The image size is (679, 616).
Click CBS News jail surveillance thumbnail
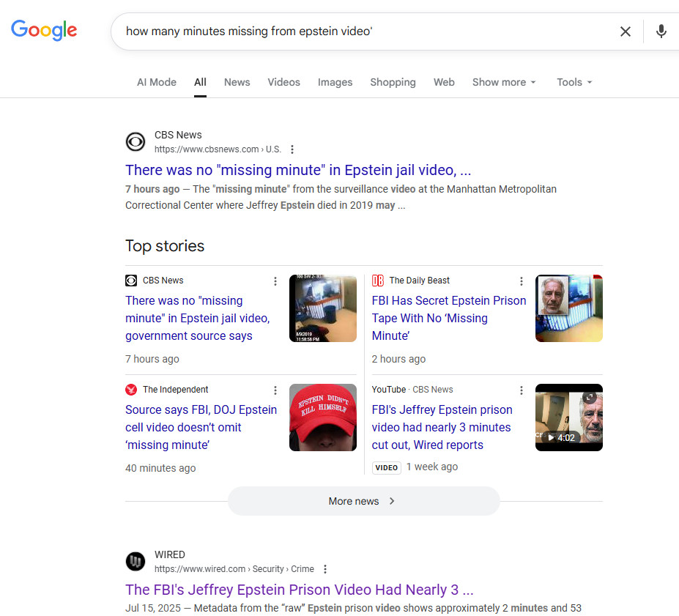click(323, 308)
